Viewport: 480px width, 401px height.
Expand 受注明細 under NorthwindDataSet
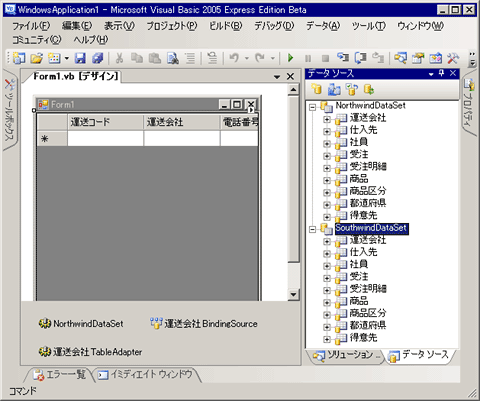(327, 168)
